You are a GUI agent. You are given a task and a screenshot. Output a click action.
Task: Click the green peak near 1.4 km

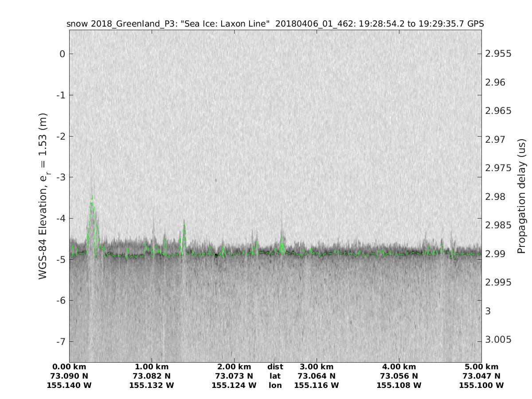coord(184,226)
